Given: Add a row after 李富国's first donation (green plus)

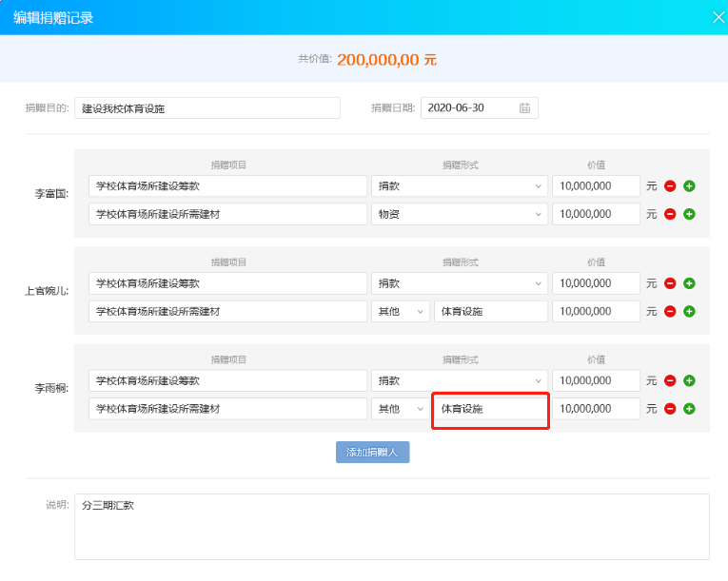Looking at the screenshot, I should pyautogui.click(x=690, y=186).
